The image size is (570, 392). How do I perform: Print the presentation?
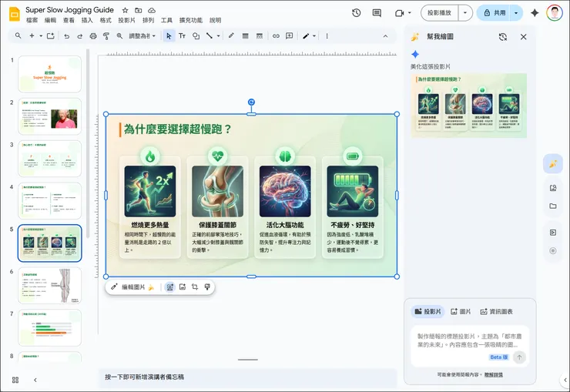(x=93, y=35)
